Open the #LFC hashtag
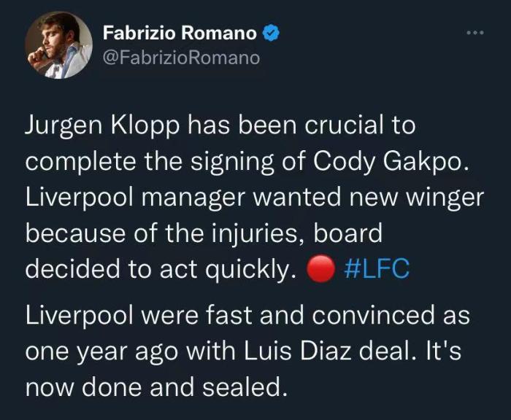The image size is (511, 420). pos(375,269)
